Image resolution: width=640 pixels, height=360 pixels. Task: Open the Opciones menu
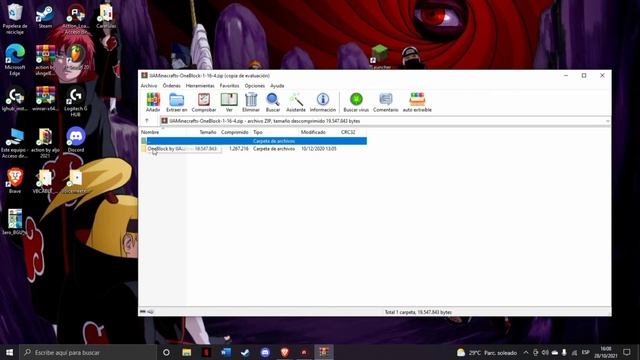point(255,86)
